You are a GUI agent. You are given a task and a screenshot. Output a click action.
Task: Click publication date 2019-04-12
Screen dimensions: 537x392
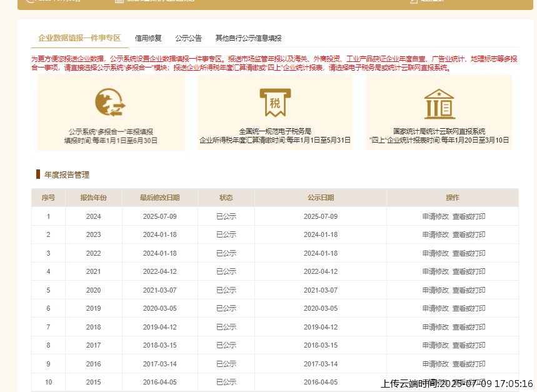click(x=321, y=328)
